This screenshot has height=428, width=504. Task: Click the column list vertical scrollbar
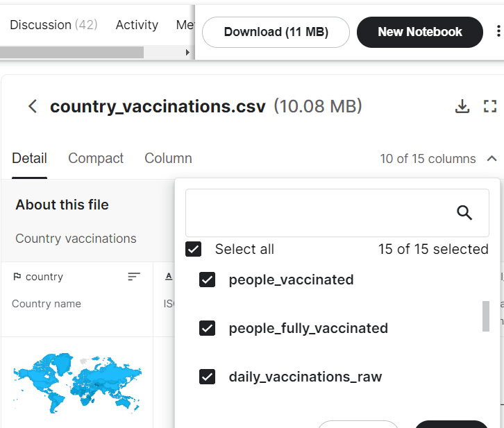(x=486, y=316)
